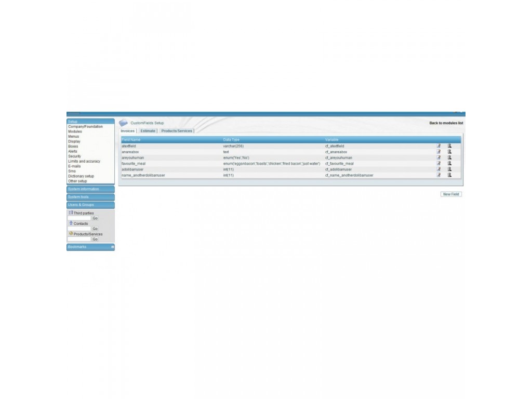Edit the anareabox field row

coord(438,152)
